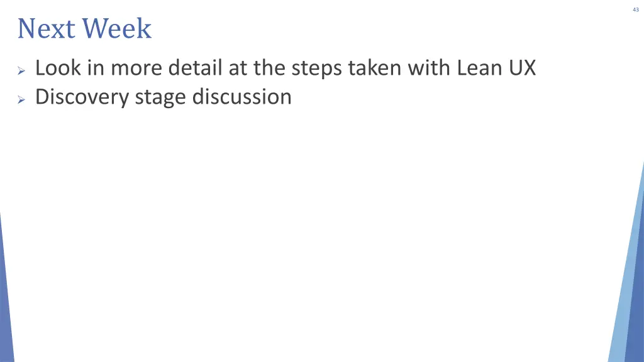Viewport: 644px width, 362px height.
Task: Click the word "Next" in the title
Action: 47,29
